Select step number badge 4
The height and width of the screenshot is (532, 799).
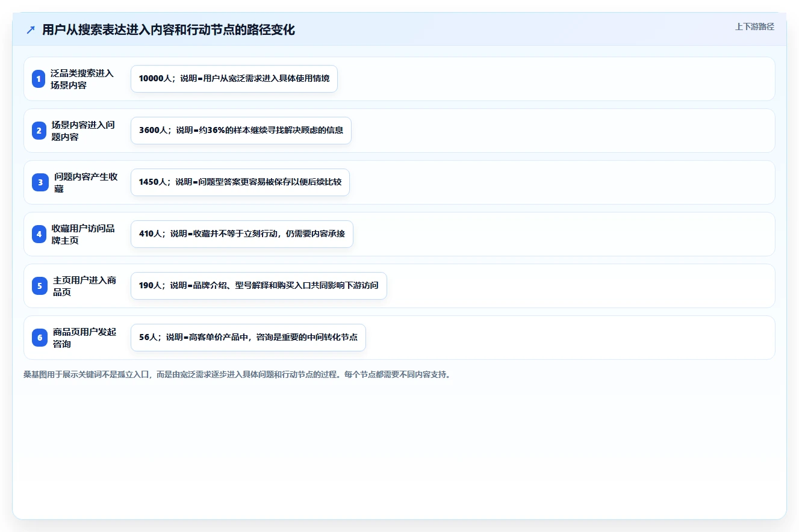point(39,234)
